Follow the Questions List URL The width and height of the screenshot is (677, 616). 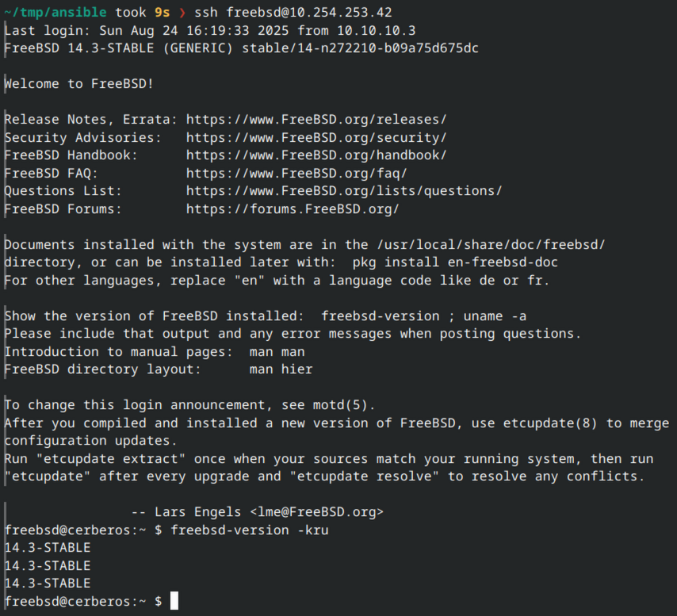coord(344,190)
